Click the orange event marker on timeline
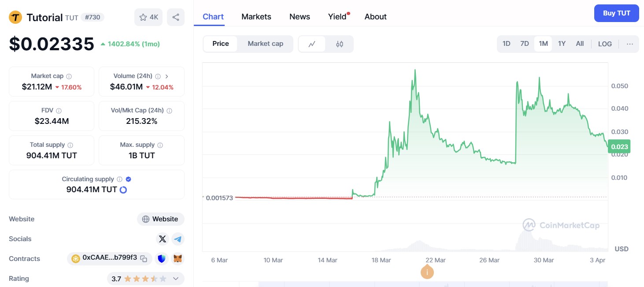Viewport: 644px width, 287px height. [427, 272]
